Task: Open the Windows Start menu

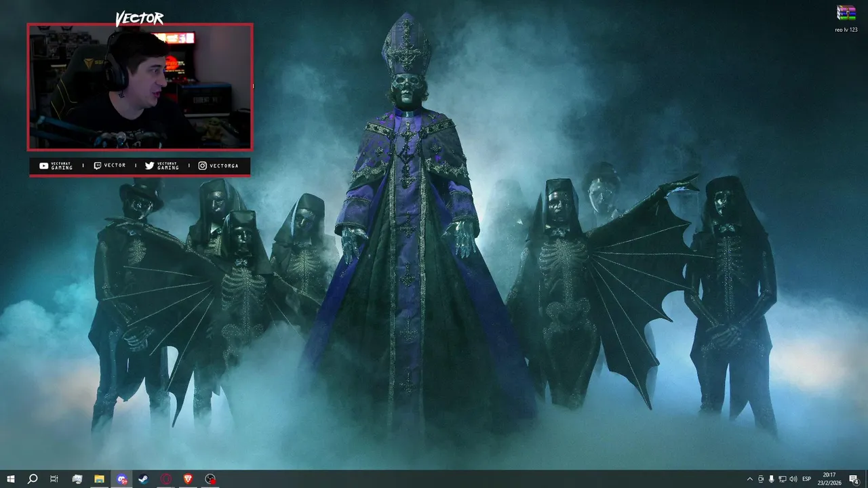Action: coord(11,479)
